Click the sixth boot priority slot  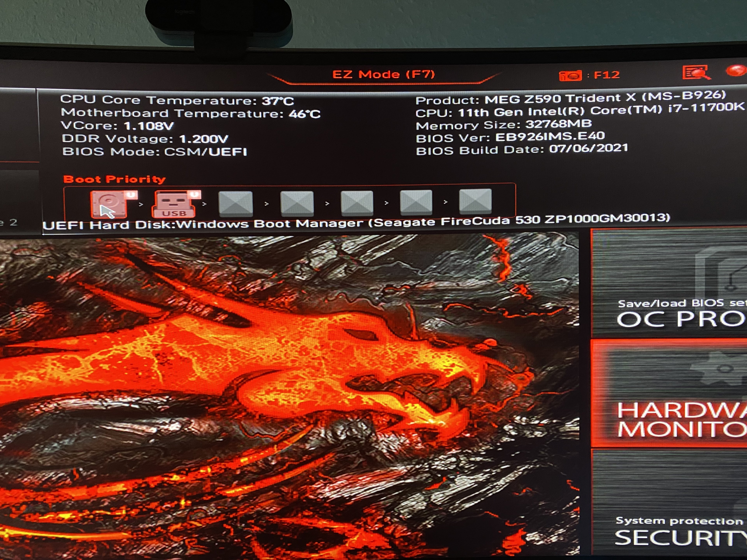click(x=416, y=202)
